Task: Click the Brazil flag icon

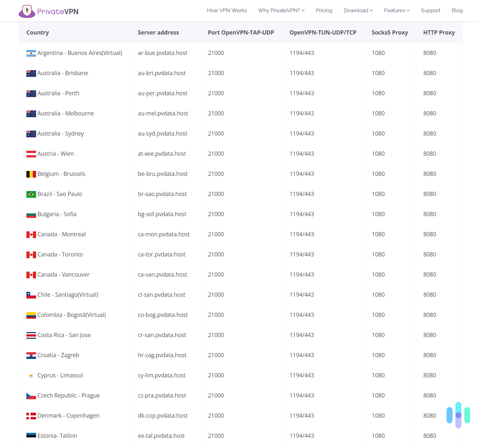Action: click(31, 194)
